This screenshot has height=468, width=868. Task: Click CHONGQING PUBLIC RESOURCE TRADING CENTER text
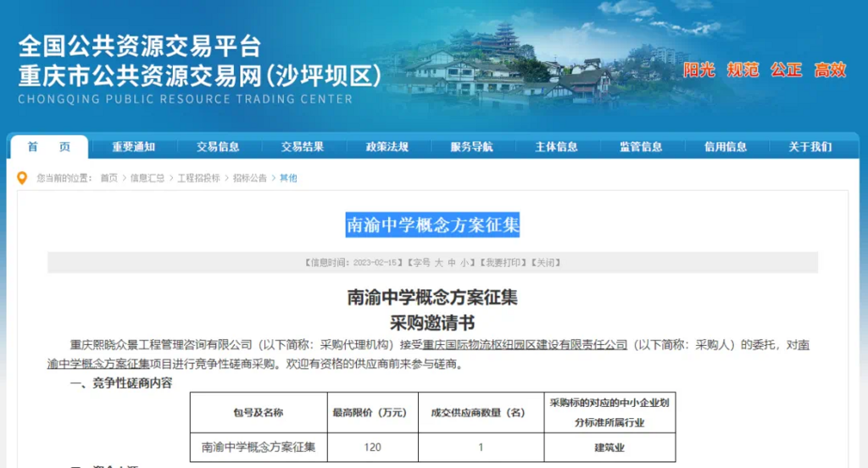pyautogui.click(x=186, y=99)
